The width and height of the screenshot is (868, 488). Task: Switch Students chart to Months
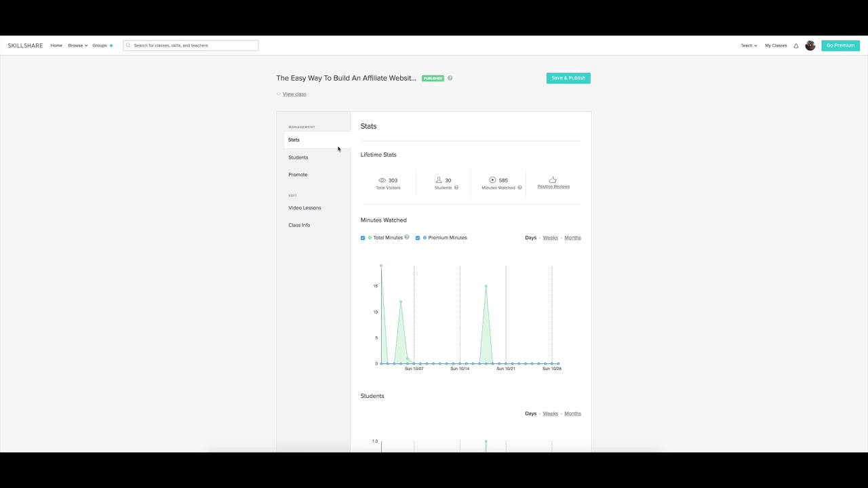pyautogui.click(x=572, y=413)
